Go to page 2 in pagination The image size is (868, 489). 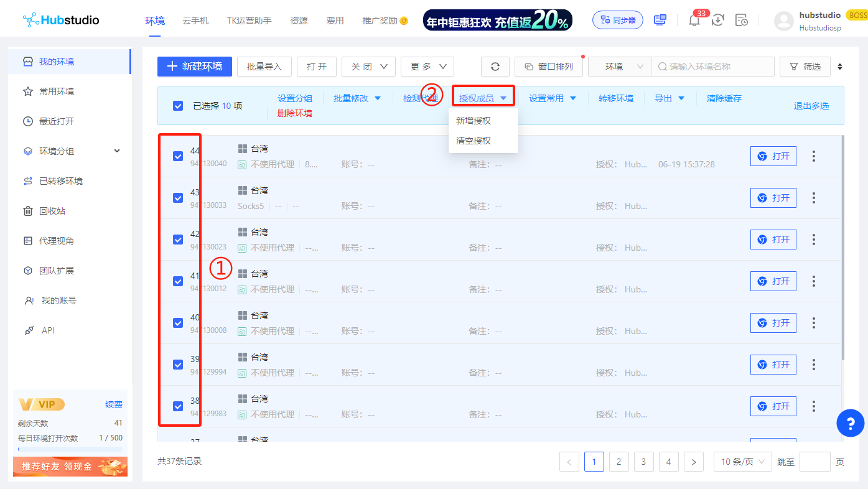coord(618,462)
